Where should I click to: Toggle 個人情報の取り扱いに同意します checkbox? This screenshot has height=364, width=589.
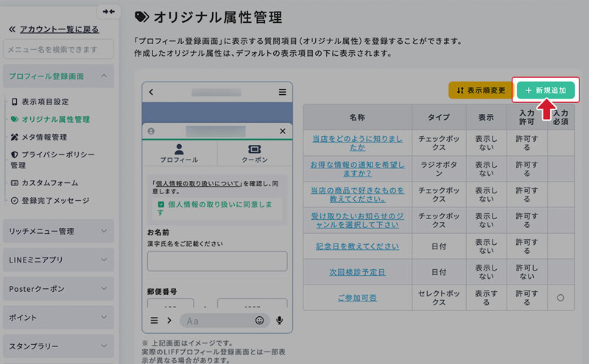160,207
